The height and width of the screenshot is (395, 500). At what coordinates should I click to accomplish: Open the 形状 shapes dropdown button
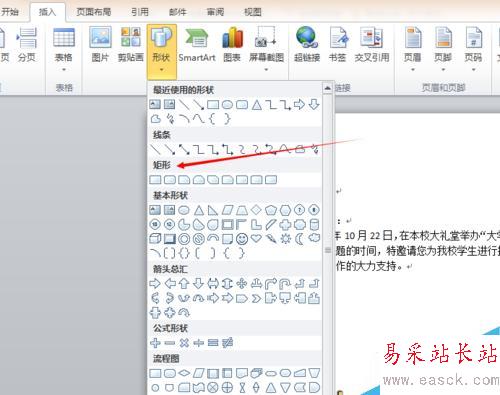pyautogui.click(x=161, y=52)
